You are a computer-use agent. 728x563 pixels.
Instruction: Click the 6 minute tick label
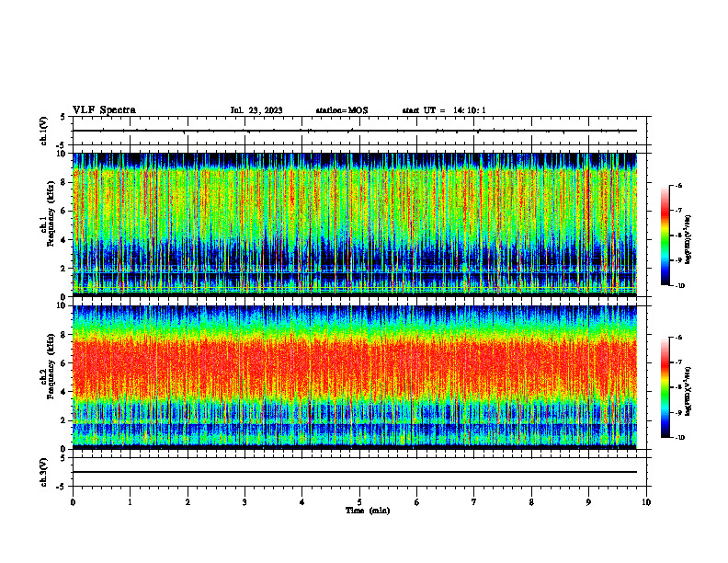pyautogui.click(x=417, y=502)
